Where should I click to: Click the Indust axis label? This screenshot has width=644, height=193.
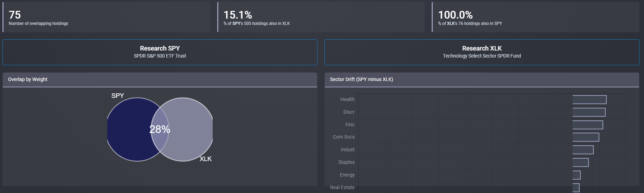[348, 149]
